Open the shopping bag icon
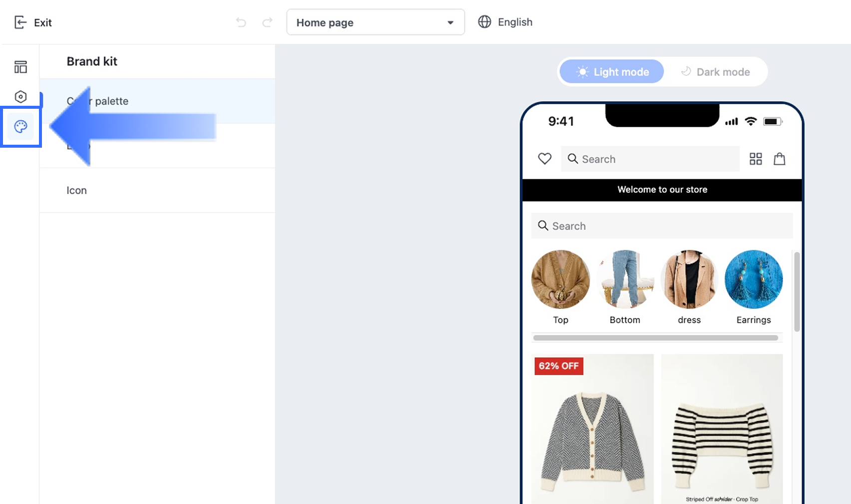Screen dimensions: 851x504 point(780,159)
